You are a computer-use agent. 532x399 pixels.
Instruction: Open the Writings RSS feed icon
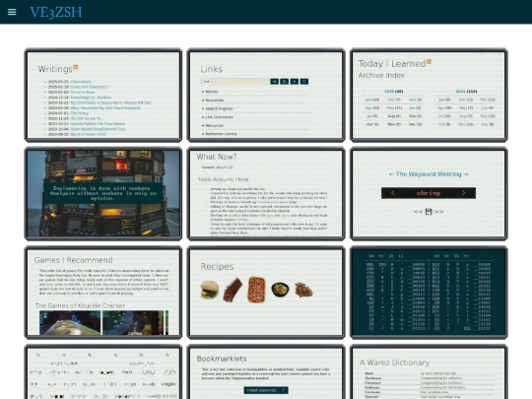coord(76,67)
